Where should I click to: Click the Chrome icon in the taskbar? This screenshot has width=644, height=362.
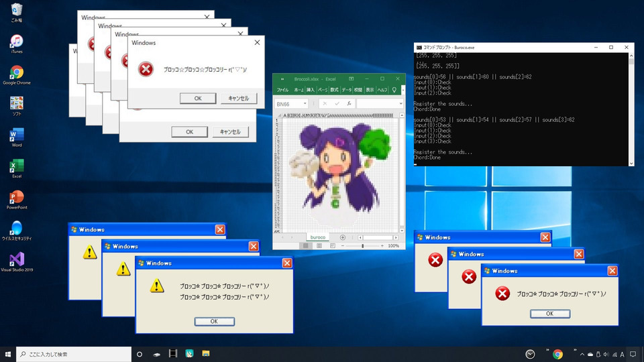557,354
